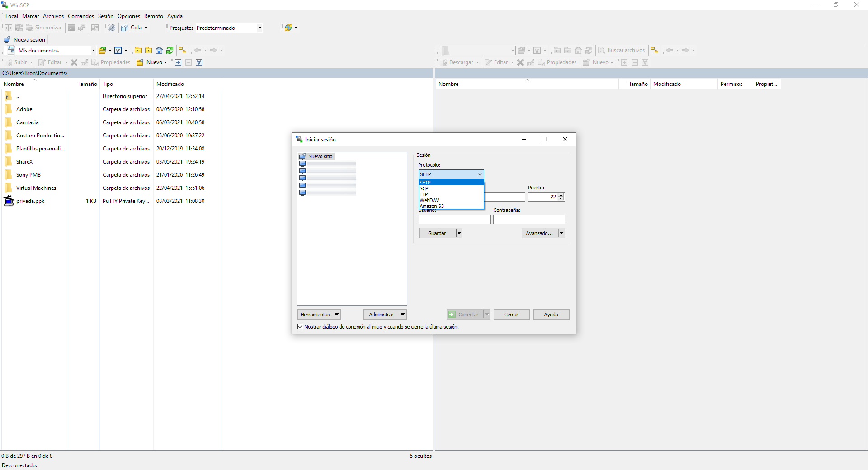The width and height of the screenshot is (868, 470).
Task: Click the Contraseña password field
Action: click(529, 220)
